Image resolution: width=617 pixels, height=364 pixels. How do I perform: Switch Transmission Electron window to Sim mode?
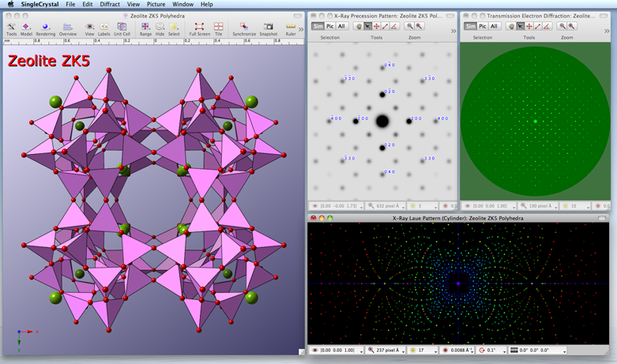coord(470,26)
